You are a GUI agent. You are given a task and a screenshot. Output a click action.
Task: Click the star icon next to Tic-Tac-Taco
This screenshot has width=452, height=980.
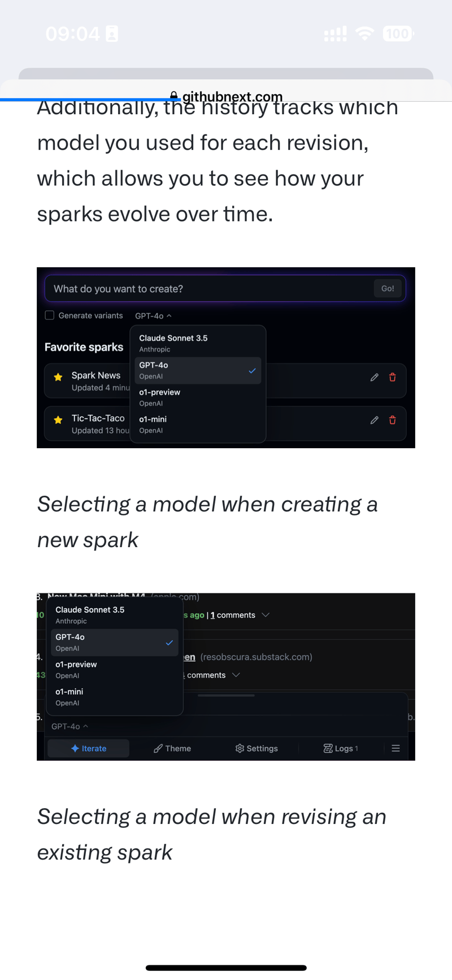tap(58, 420)
